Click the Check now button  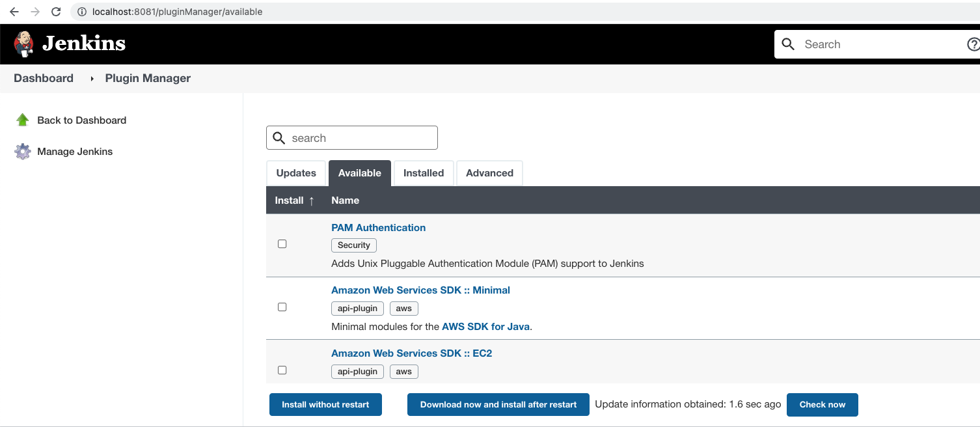click(823, 405)
